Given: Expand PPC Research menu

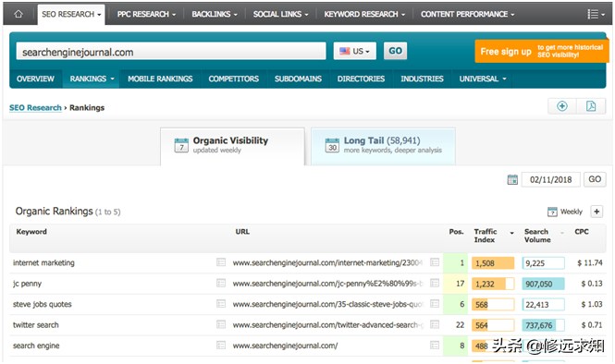Looking at the screenshot, I should click(146, 15).
